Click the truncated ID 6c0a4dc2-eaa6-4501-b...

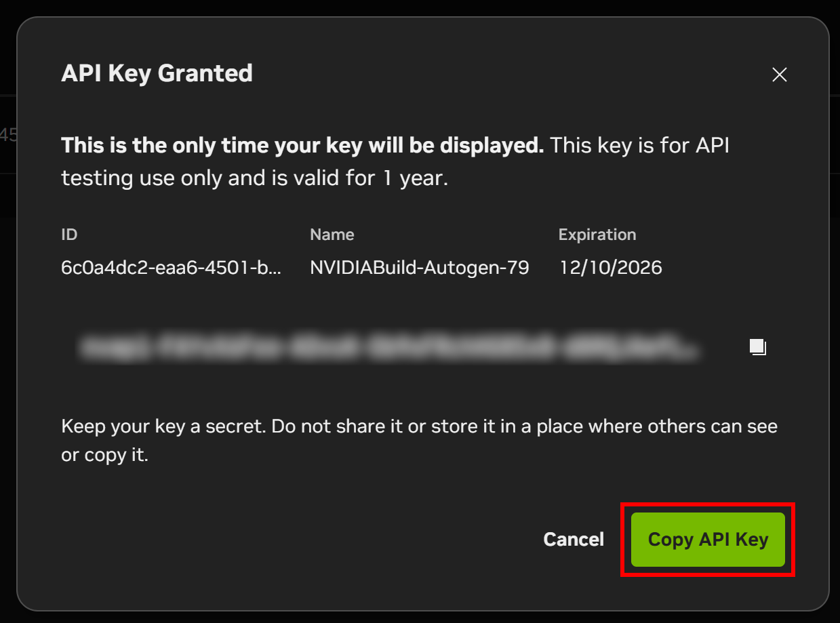pyautogui.click(x=172, y=267)
